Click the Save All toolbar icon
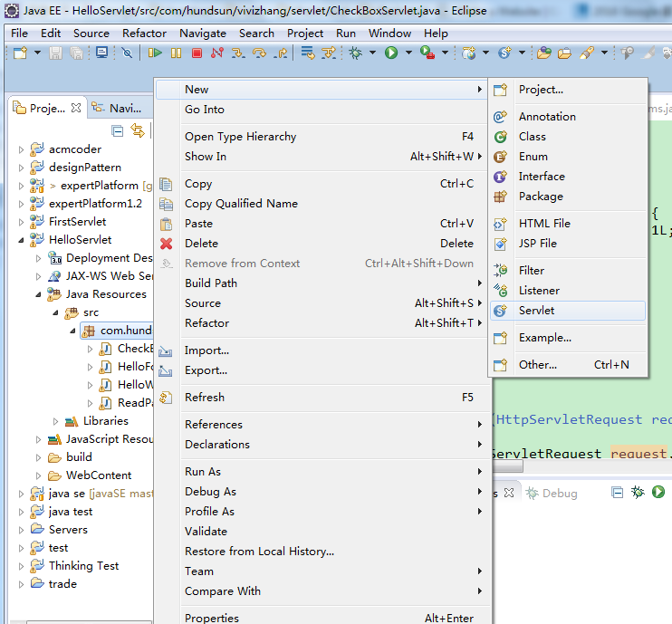Screen dimensions: 672x624 (76, 53)
